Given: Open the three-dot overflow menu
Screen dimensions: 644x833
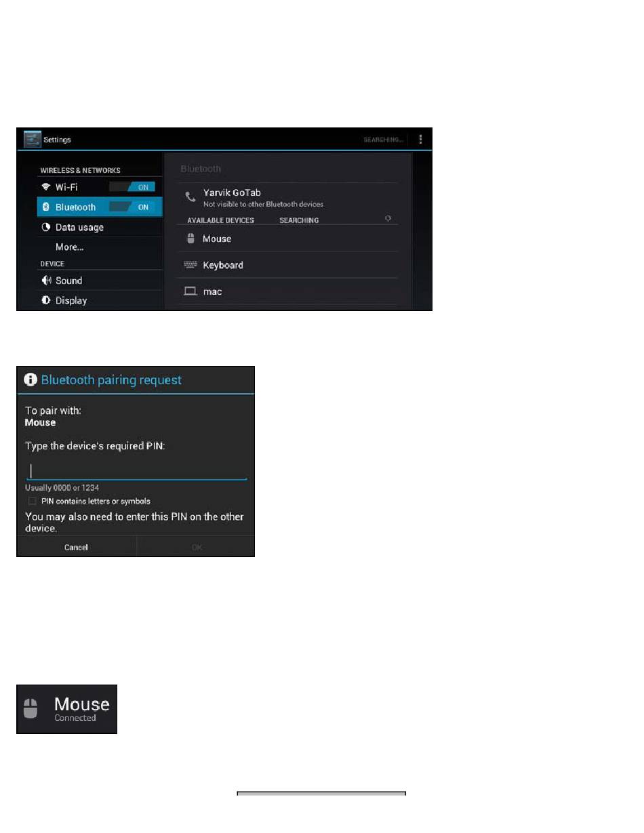Looking at the screenshot, I should [420, 139].
